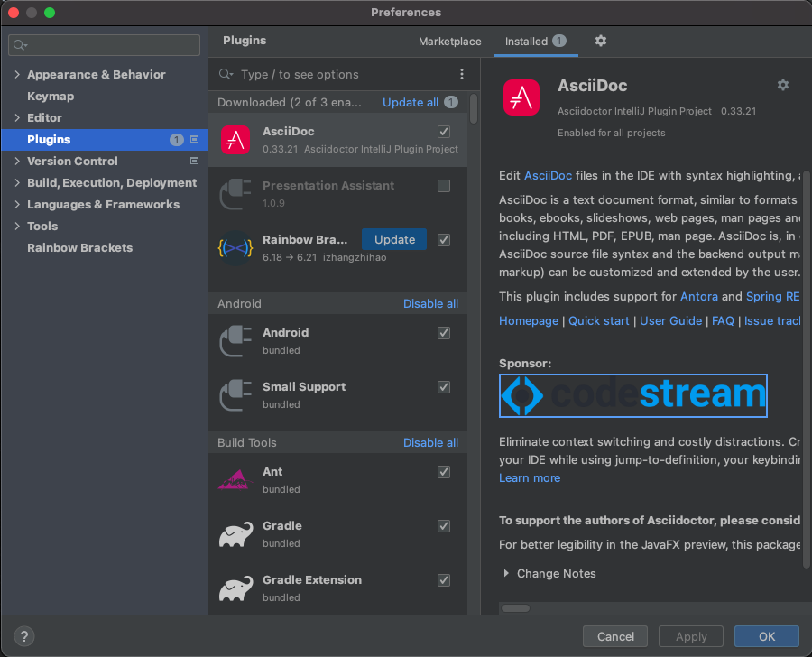Click the horizontal scrollbar in plugin details
The width and height of the screenshot is (812, 657).
pos(516,608)
